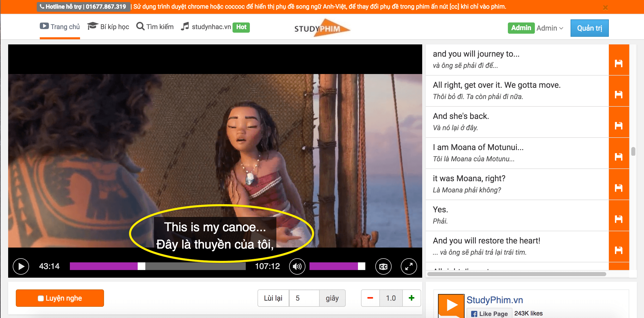
Task: Select the 'Yes.' subtitle line
Action: [x=517, y=216]
